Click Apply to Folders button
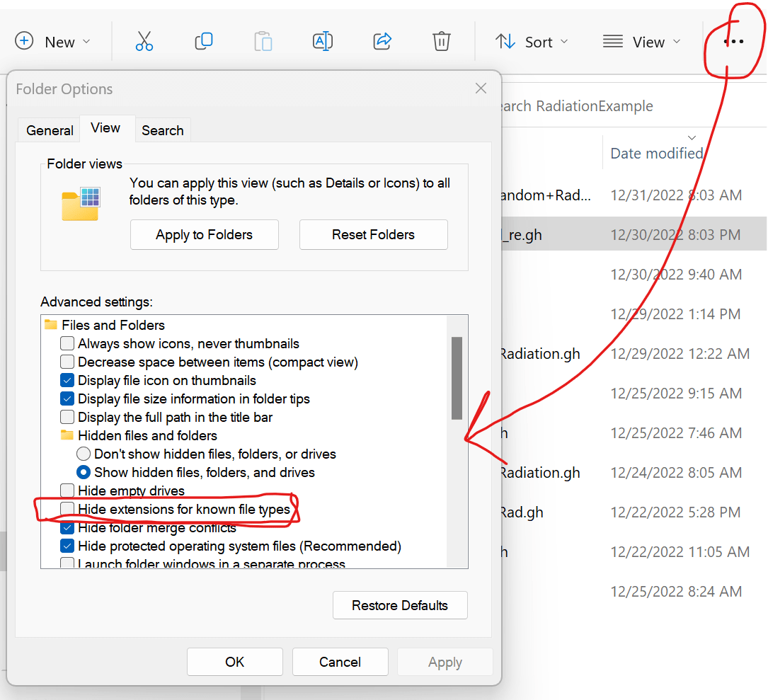The width and height of the screenshot is (768, 700). click(x=205, y=235)
